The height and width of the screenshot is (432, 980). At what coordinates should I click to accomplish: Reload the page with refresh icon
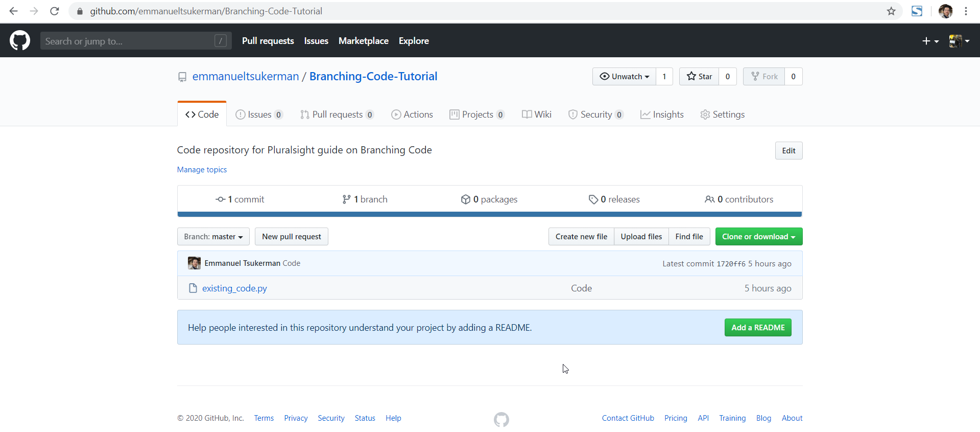click(x=55, y=11)
